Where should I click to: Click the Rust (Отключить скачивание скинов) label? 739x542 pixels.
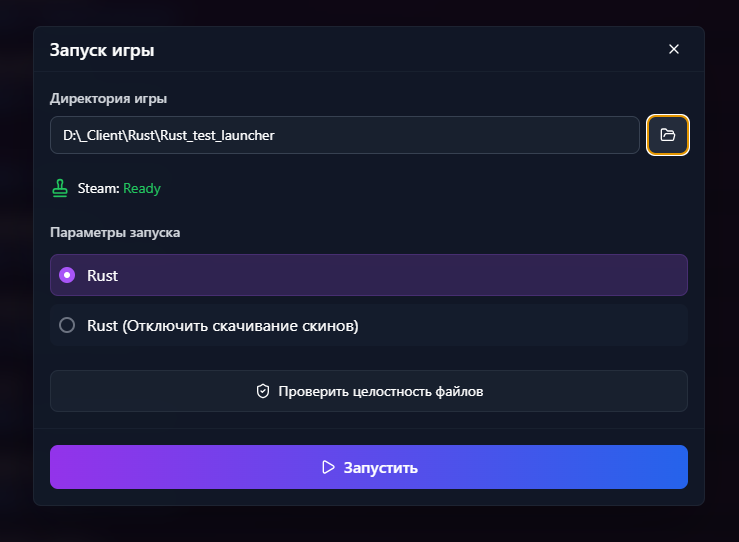click(222, 325)
